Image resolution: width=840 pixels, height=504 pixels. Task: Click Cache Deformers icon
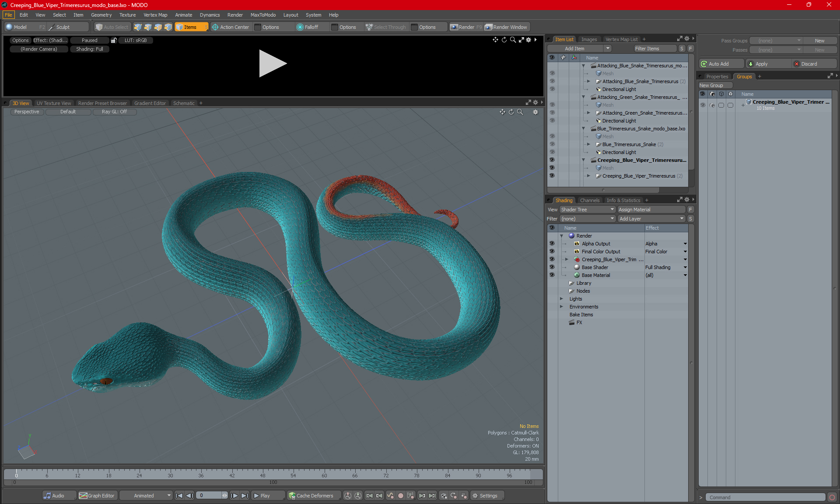292,496
